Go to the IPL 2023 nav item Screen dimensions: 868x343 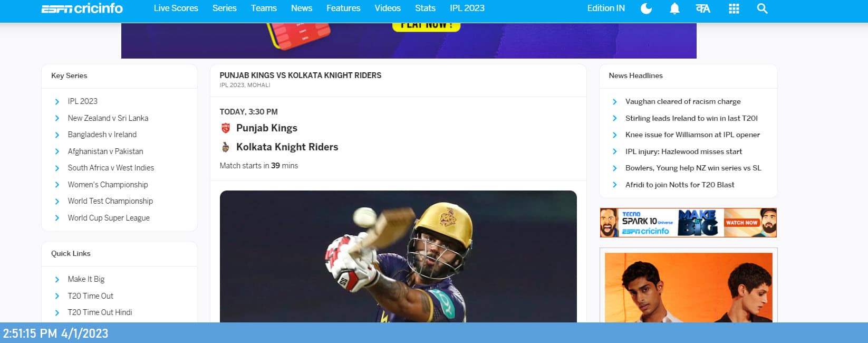click(467, 8)
